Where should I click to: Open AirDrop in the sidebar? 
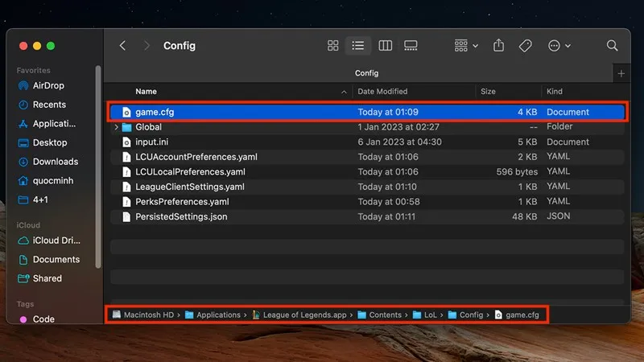[48, 85]
